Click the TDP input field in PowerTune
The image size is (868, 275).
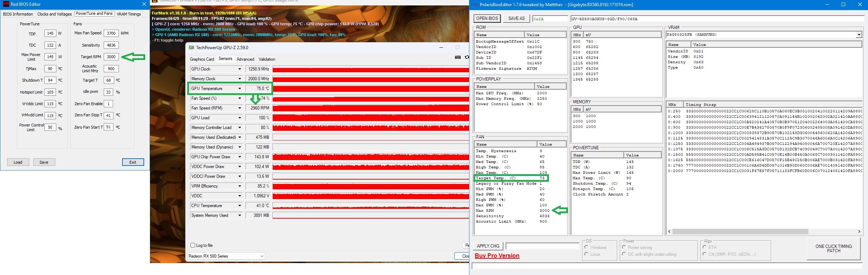[x=50, y=34]
